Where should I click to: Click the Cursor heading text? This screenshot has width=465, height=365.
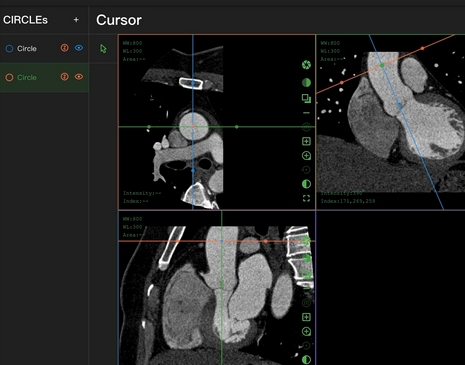(x=119, y=20)
